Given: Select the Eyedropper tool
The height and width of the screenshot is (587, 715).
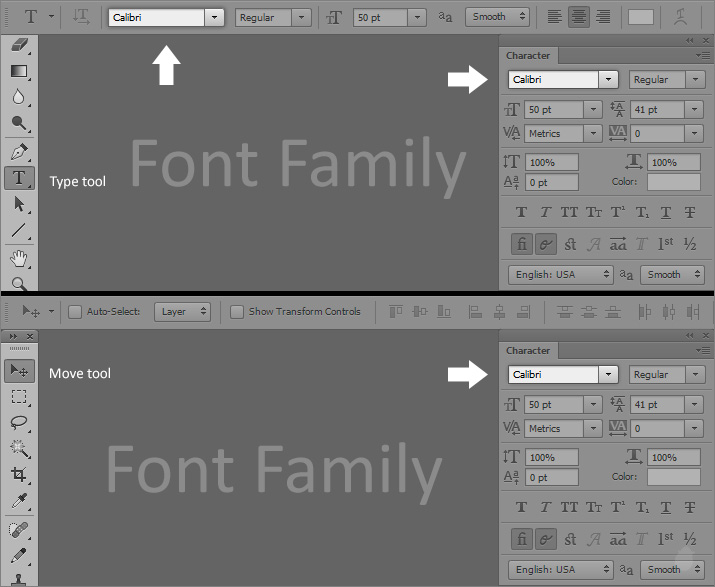Looking at the screenshot, I should coord(19,501).
